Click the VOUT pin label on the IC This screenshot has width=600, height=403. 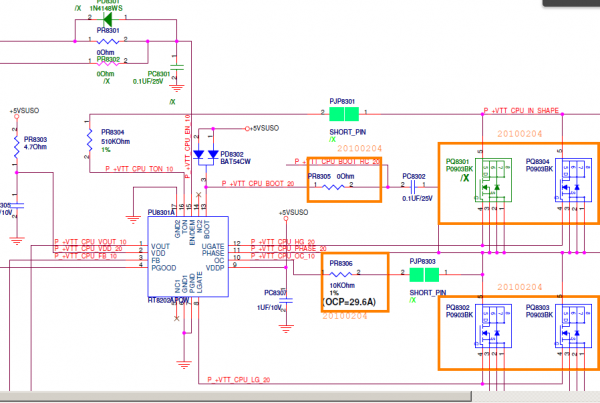point(161,246)
